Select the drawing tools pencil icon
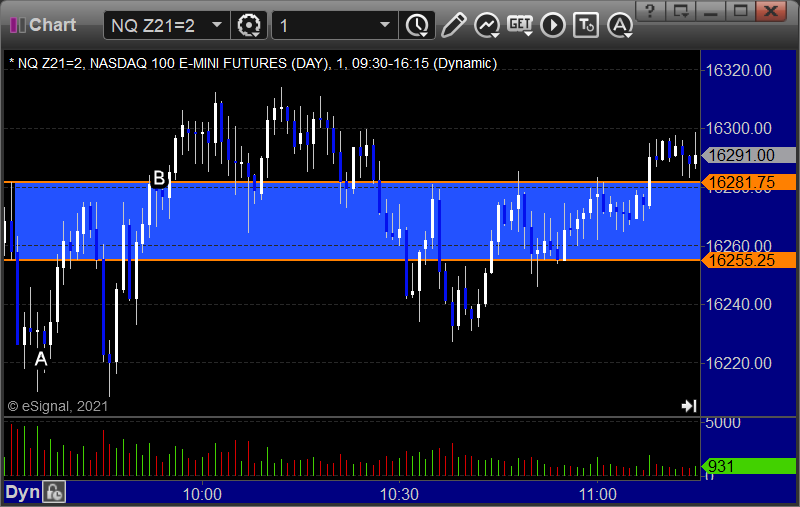The image size is (800, 507). click(453, 25)
